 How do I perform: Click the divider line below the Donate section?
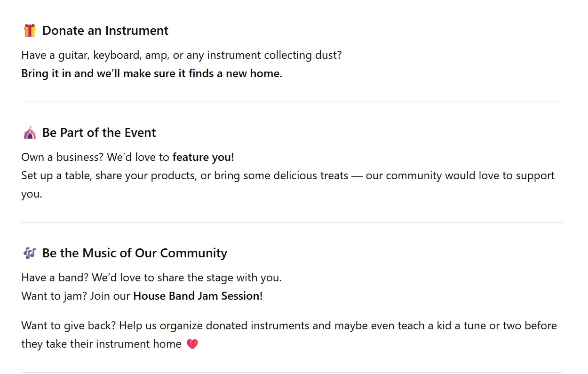point(292,102)
